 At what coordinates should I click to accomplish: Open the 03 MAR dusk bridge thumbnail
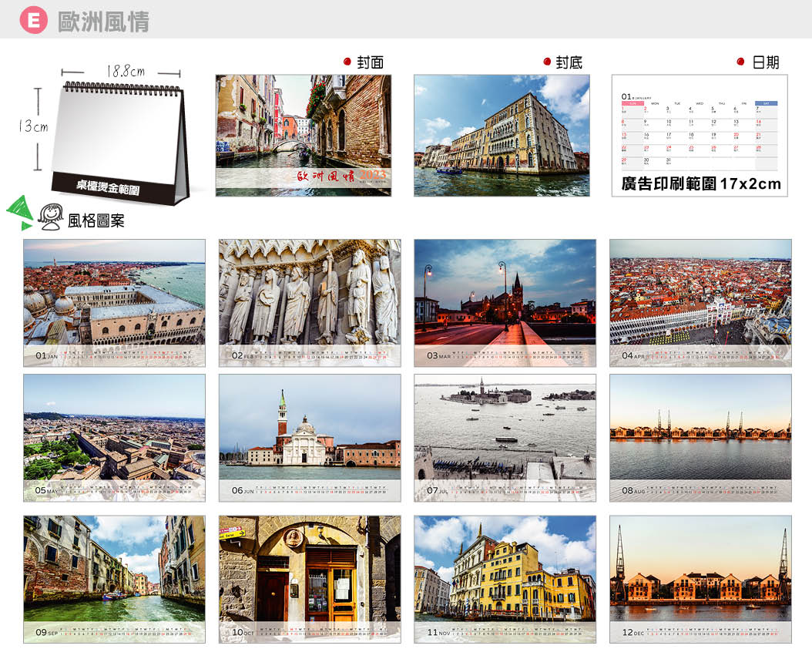[x=505, y=303]
